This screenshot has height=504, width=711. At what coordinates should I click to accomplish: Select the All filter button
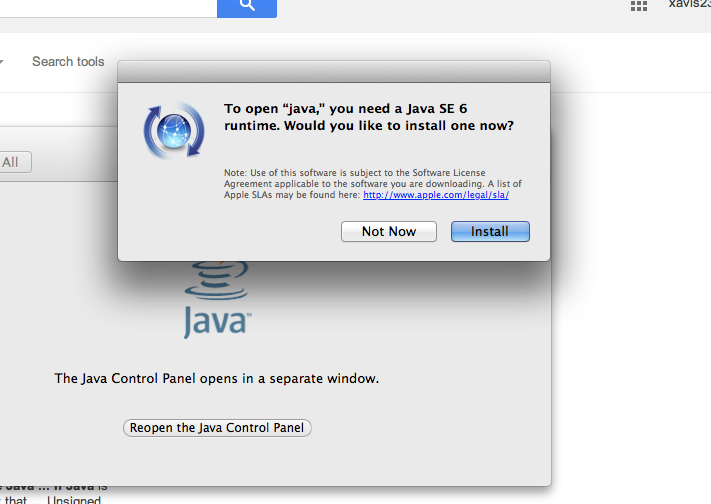pos(15,162)
